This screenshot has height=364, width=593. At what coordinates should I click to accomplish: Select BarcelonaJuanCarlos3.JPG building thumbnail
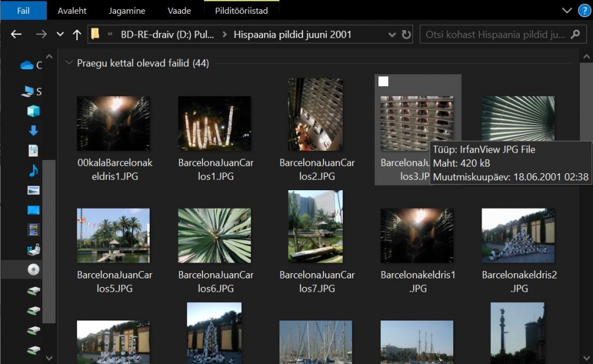click(x=417, y=123)
